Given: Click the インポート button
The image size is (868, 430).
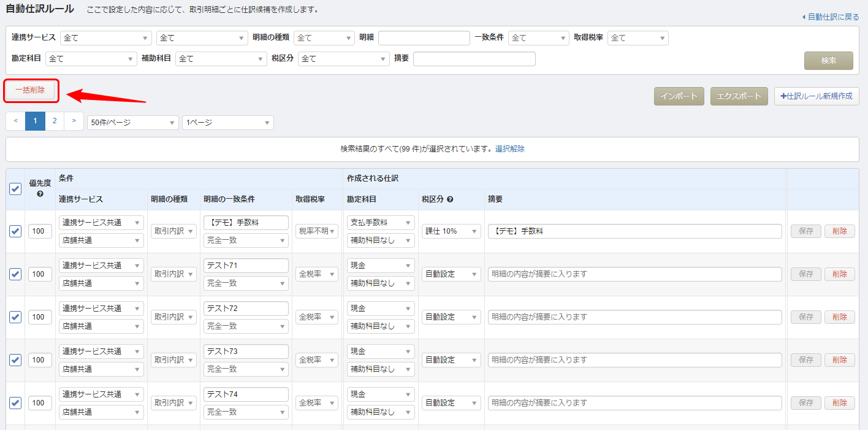Looking at the screenshot, I should click(679, 96).
